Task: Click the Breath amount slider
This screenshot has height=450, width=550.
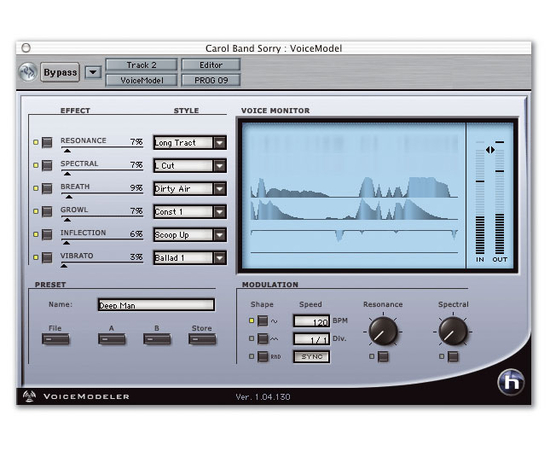Action: pyautogui.click(x=102, y=195)
